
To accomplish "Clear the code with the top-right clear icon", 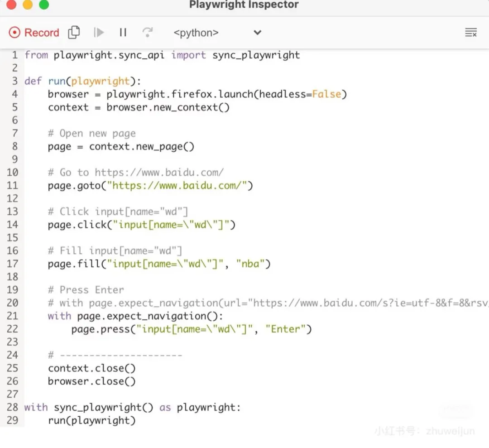I will (x=471, y=33).
